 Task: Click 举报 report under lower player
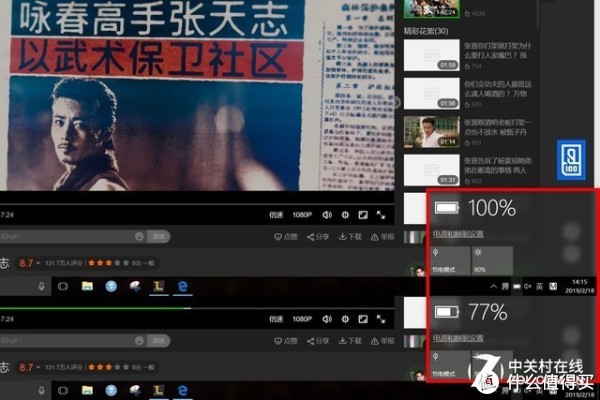[x=382, y=341]
